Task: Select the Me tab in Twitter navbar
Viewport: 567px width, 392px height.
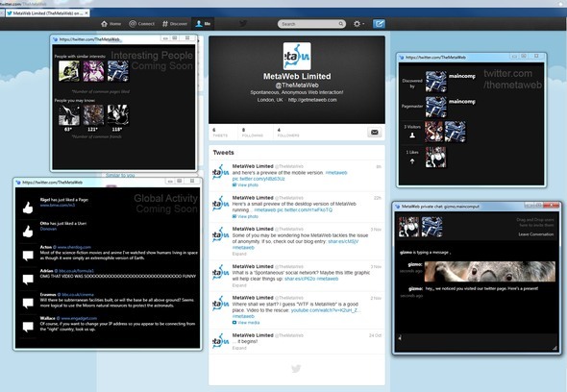Action: (203, 24)
